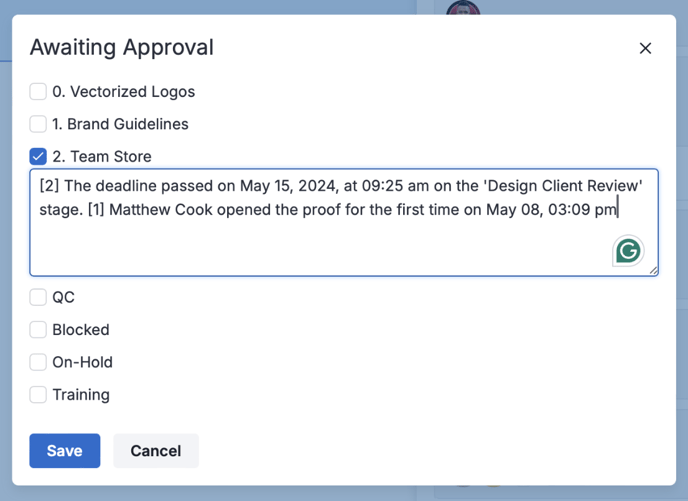Viewport: 688px width, 501px height.
Task: Click the 'Training' label text
Action: tap(81, 394)
